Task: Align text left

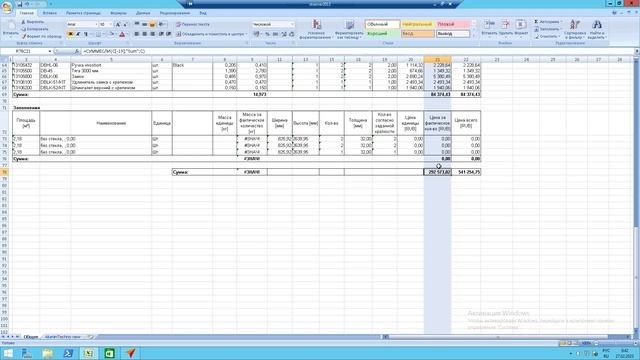Action: coord(137,34)
